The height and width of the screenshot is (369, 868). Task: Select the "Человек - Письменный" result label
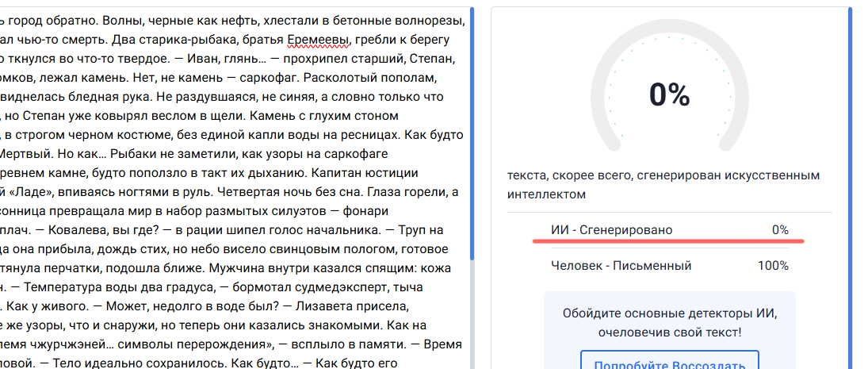621,266
